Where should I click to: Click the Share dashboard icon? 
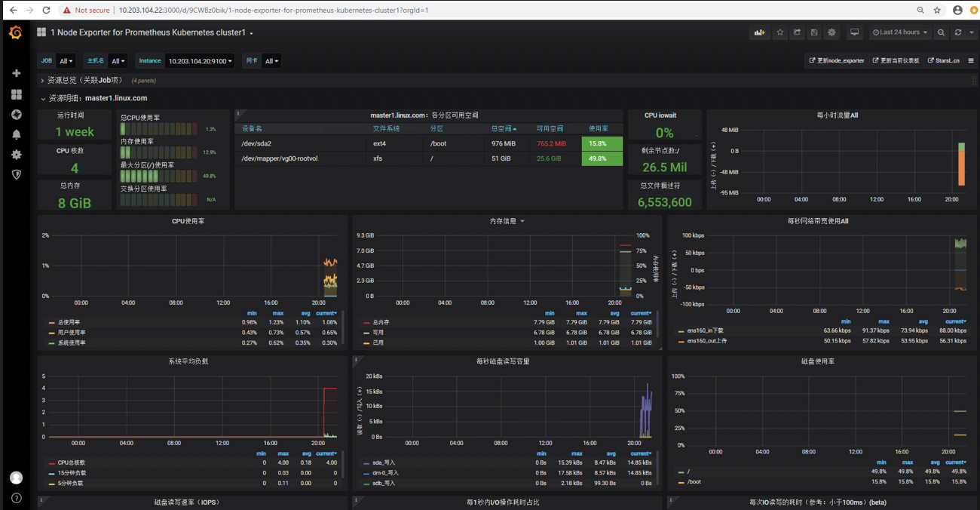797,32
